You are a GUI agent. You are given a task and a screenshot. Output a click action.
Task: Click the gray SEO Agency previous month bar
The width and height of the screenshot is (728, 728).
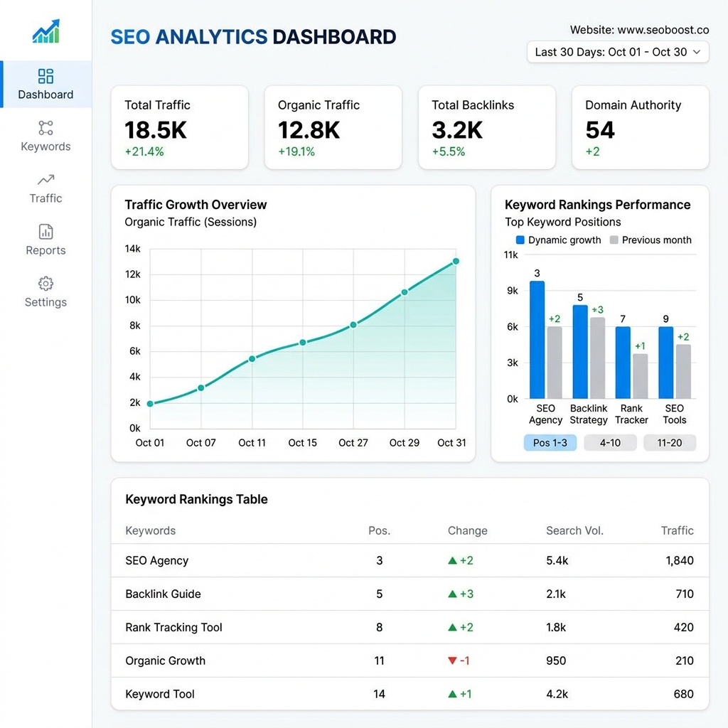(x=555, y=363)
